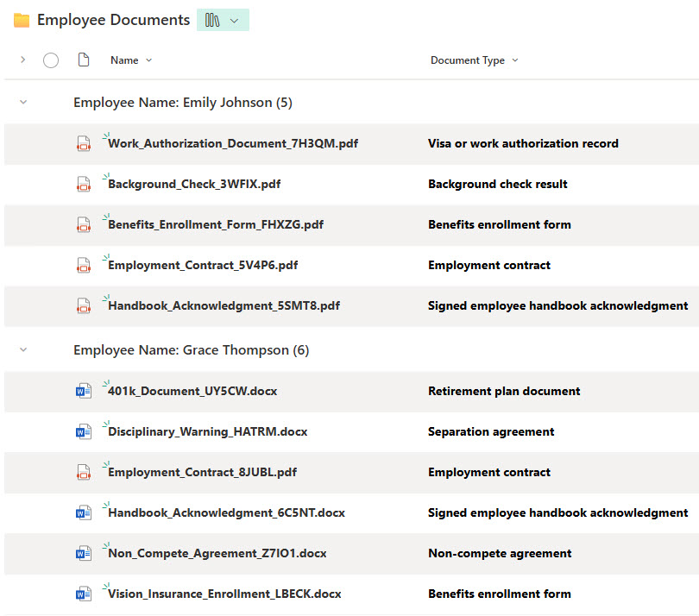Open Benefits_Enrollment_Form_FHXZG.pdf
The width and height of the screenshot is (699, 616).
tap(216, 224)
